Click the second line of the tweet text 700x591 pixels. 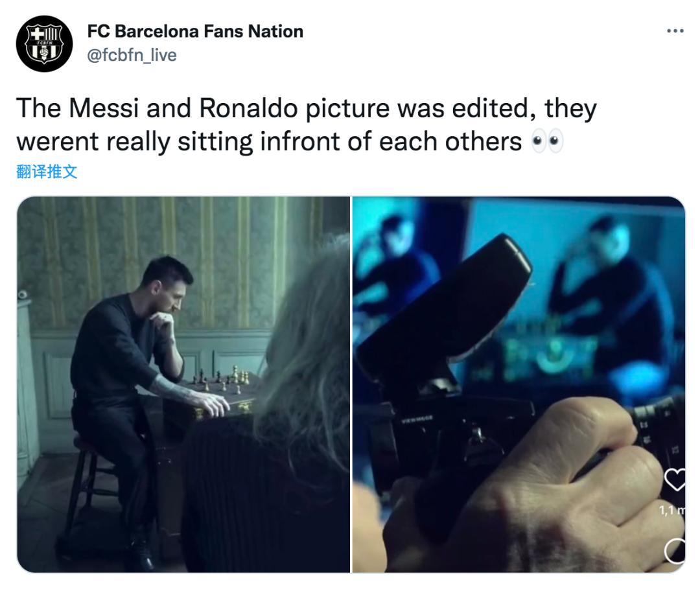[269, 141]
